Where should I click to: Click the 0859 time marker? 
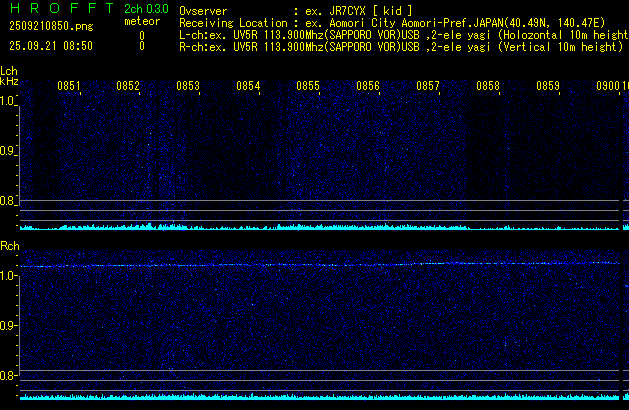point(548,87)
